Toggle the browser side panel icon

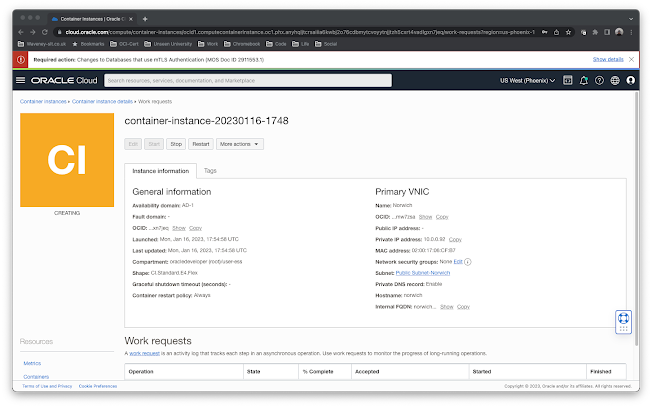(607, 32)
